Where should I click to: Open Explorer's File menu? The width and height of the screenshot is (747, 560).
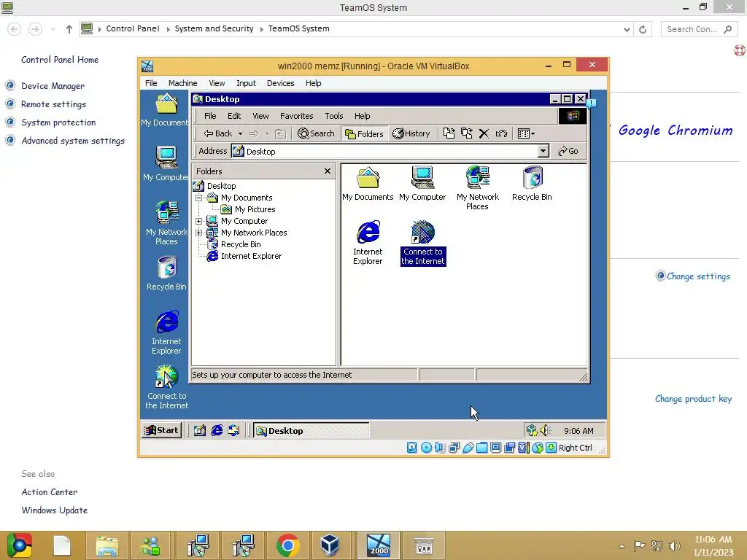pos(209,116)
